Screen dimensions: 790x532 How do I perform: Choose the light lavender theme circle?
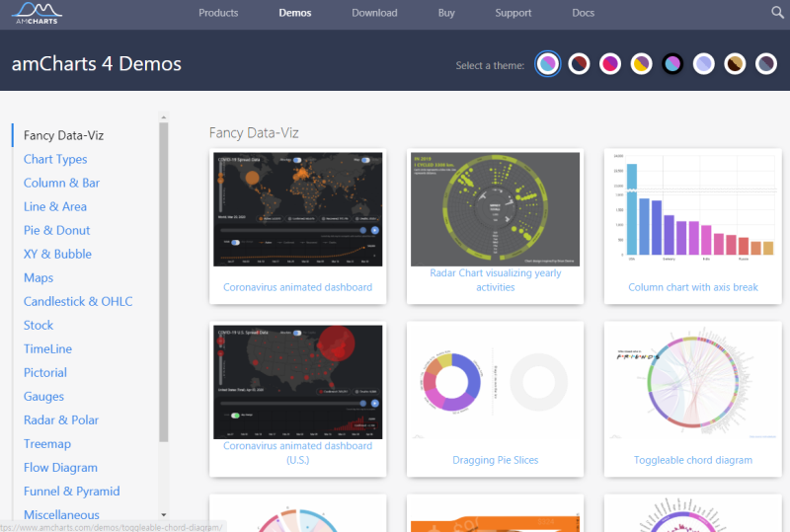click(704, 64)
